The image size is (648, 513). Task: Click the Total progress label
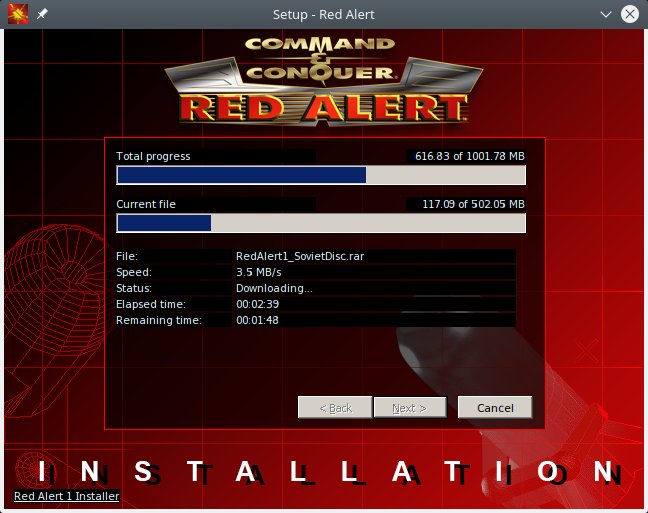tap(153, 156)
